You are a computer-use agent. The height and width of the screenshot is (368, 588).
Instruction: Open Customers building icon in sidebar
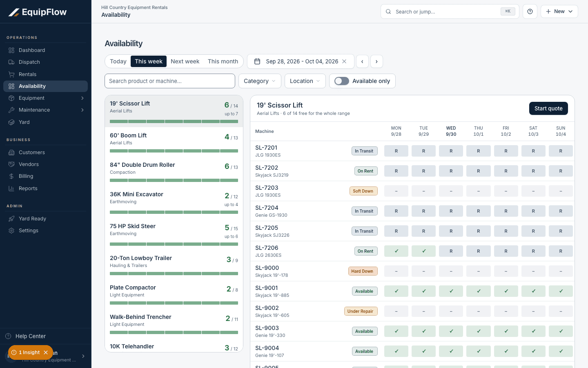pos(11,153)
